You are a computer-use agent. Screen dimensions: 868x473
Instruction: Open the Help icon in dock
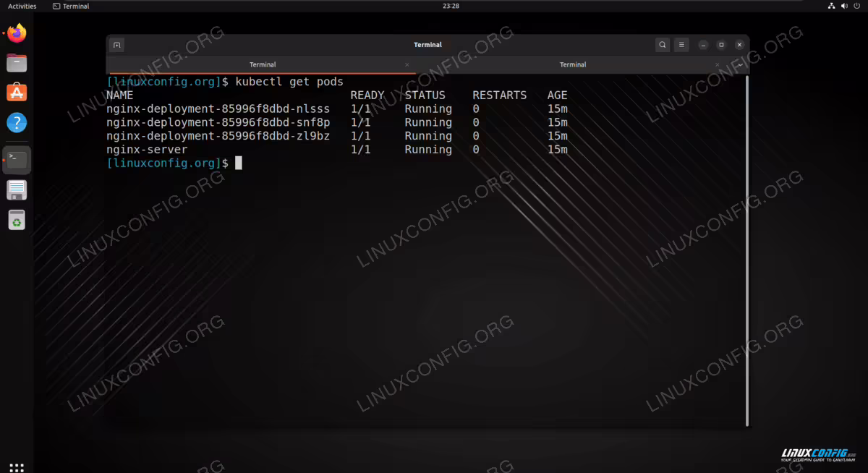(17, 122)
